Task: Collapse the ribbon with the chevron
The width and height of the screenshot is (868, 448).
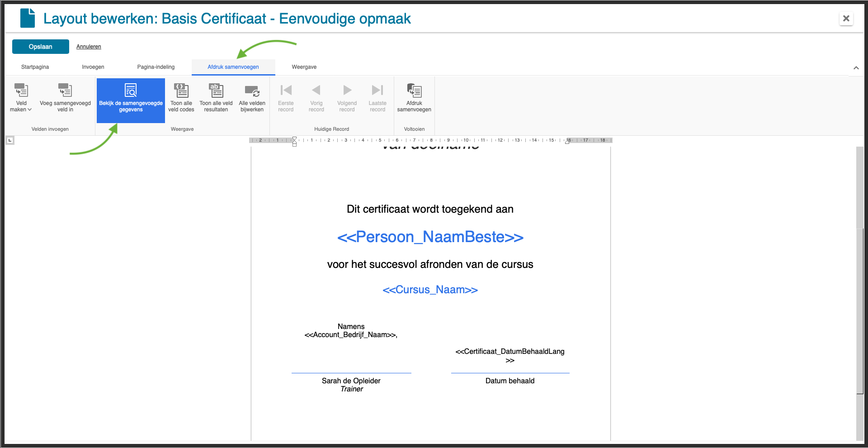Action: tap(856, 67)
